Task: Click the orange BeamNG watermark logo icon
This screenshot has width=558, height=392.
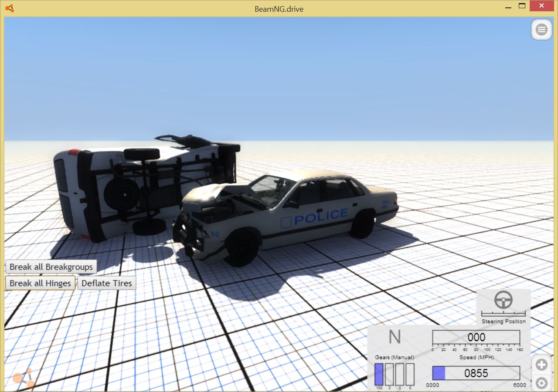Action: pos(24,378)
